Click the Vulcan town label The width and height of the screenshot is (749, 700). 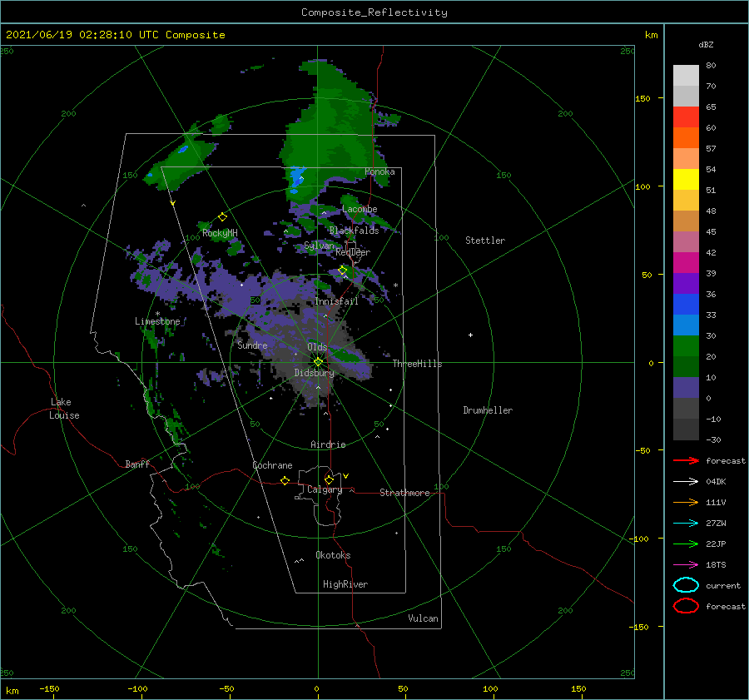point(424,618)
